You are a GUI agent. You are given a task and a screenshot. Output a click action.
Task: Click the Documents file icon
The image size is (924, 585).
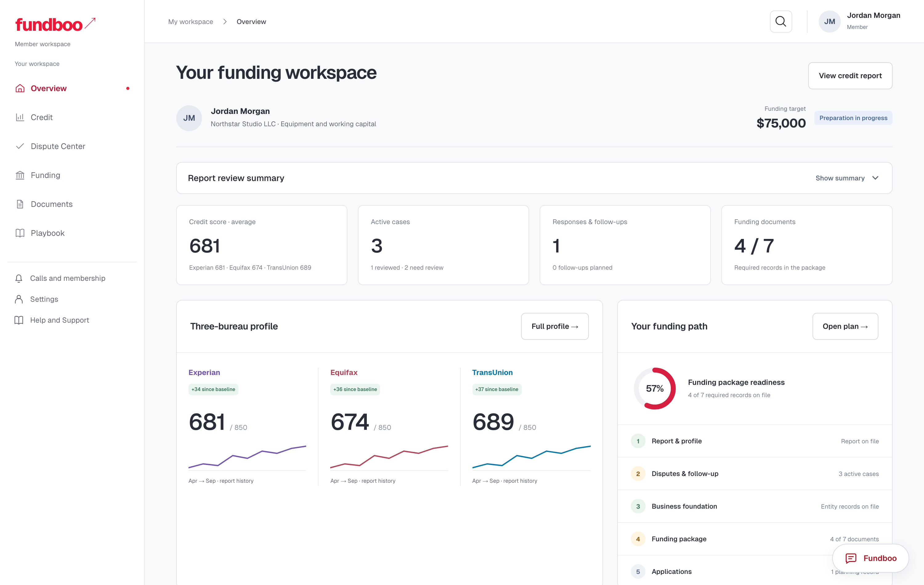point(20,204)
